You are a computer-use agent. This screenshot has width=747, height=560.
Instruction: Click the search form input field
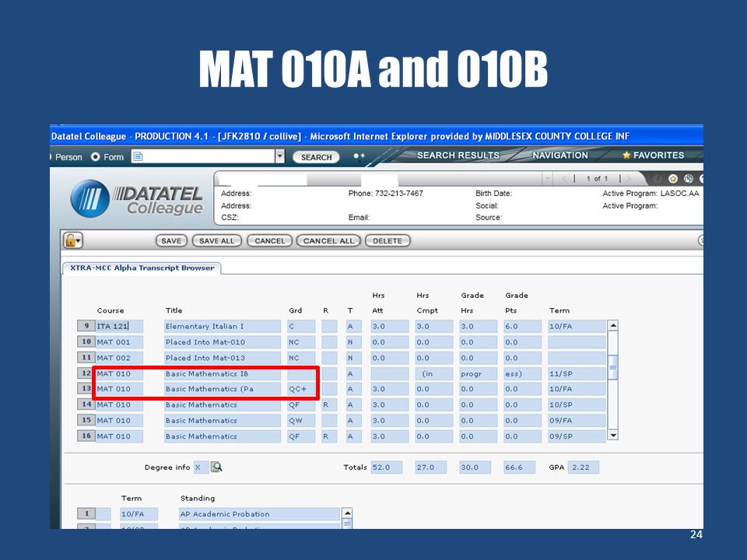[x=203, y=156]
